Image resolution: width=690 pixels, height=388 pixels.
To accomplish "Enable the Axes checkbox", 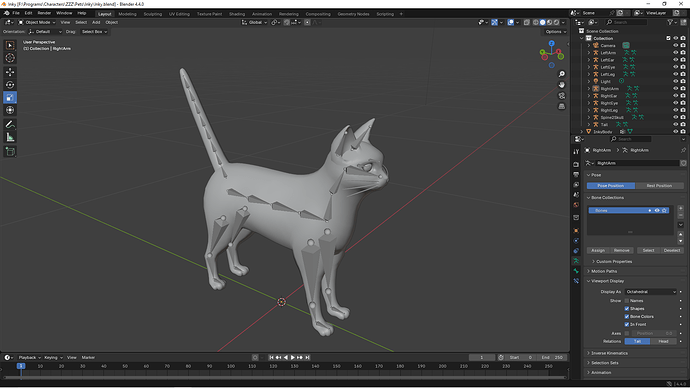I will pyautogui.click(x=627, y=333).
